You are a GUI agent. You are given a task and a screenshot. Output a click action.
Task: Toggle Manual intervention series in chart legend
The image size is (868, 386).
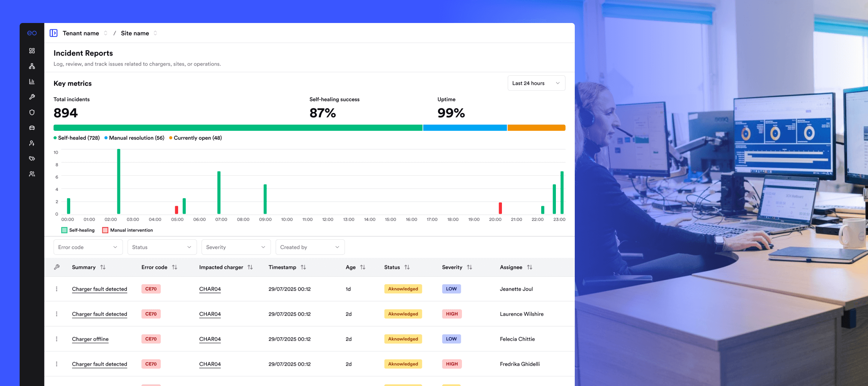coord(128,230)
